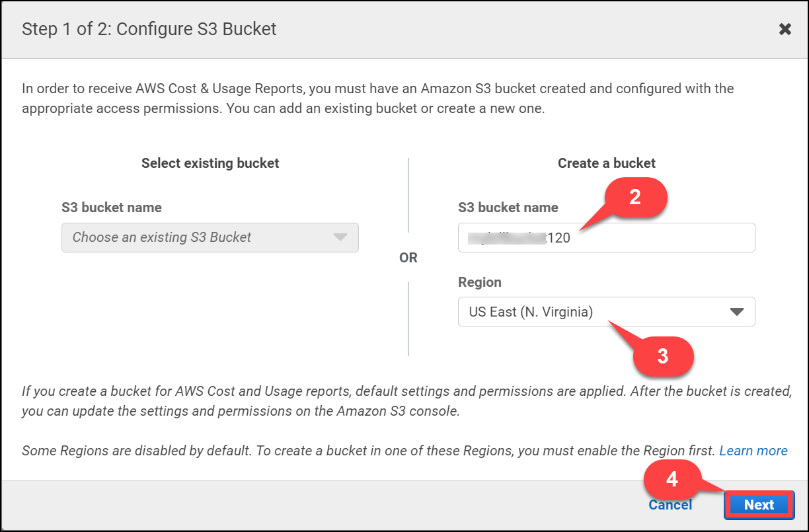Screen dimensions: 809x532
Task: Click the OR divider text
Action: 408,258
